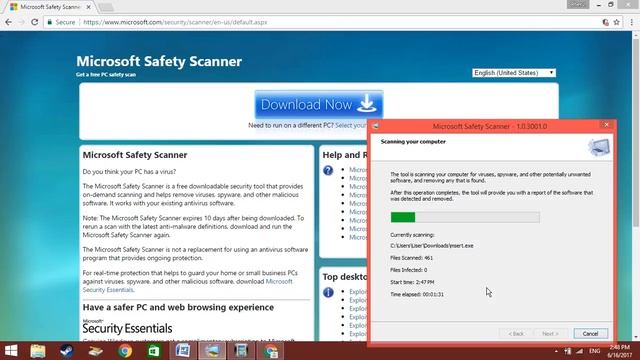Open the first Explore link under Top desktop
The width and height of the screenshot is (640, 360).
tap(358, 291)
